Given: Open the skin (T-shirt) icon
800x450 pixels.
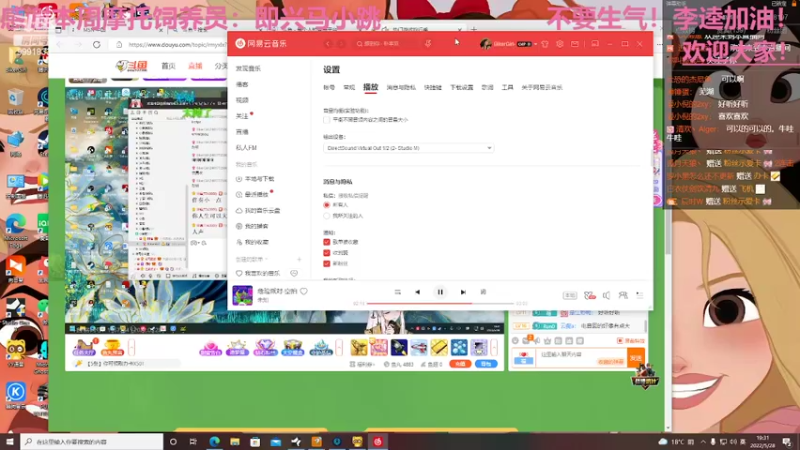Looking at the screenshot, I should click(545, 44).
